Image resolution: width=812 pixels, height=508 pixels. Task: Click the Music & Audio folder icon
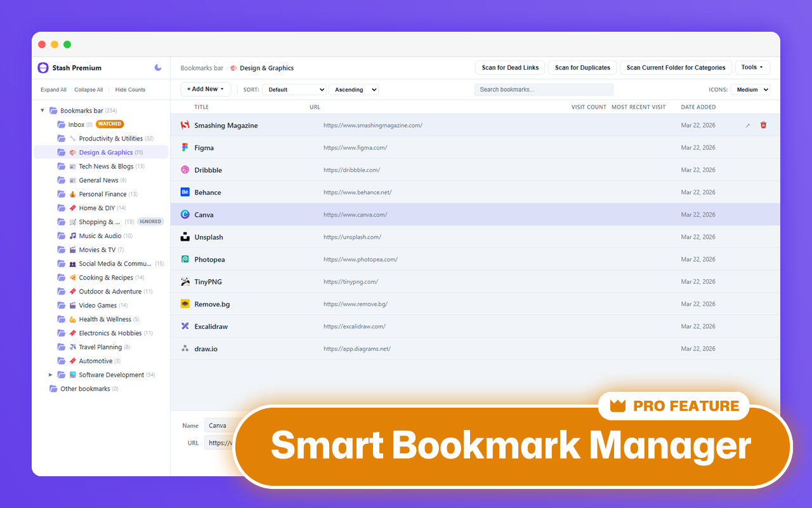(62, 236)
